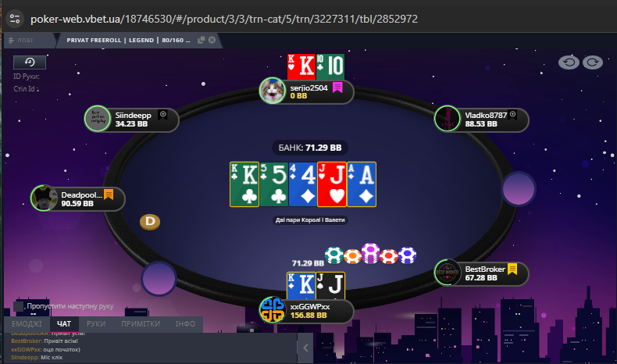Click the undo rotate arrow button
Screen dimensions: 617x364
coord(569,62)
